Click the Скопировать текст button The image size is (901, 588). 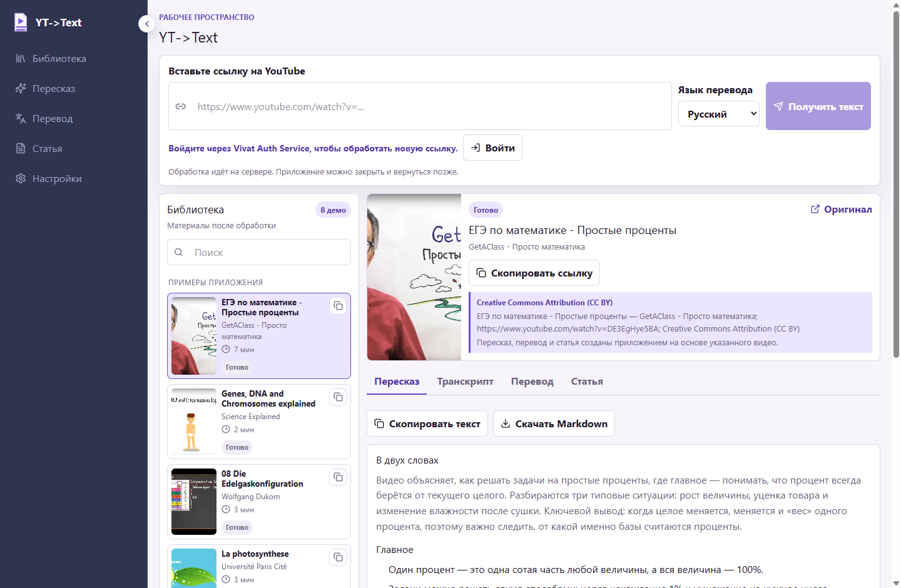pos(427,423)
